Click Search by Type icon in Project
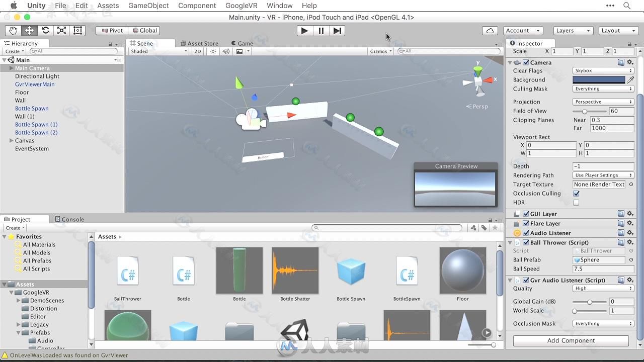Image resolution: width=644 pixels, height=362 pixels. 473,228
